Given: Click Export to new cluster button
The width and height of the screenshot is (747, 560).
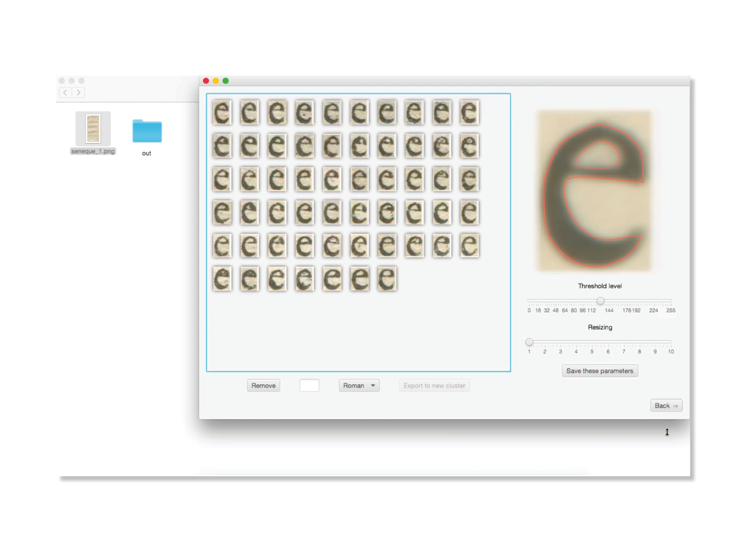Looking at the screenshot, I should tap(434, 386).
